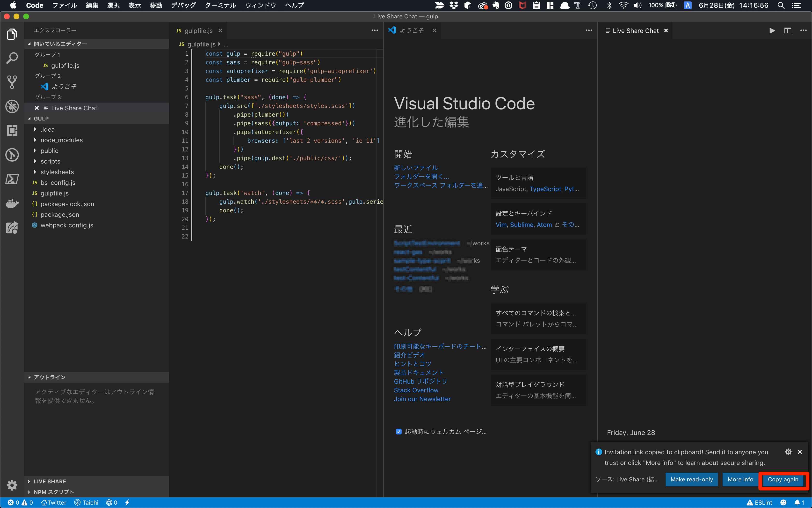
Task: Open the Extensions view icon
Action: [12, 130]
